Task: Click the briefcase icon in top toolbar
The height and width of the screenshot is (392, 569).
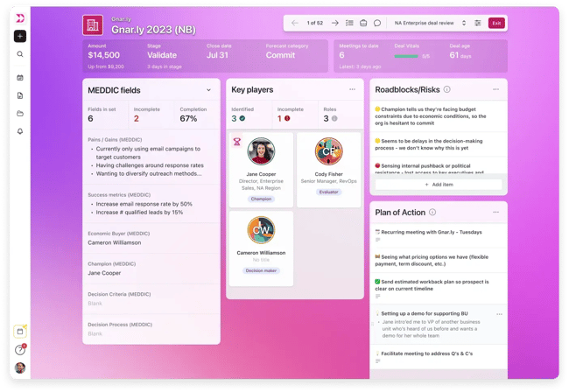Action: (x=363, y=23)
